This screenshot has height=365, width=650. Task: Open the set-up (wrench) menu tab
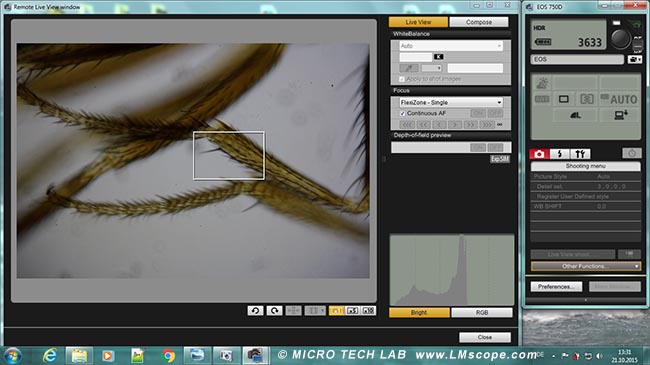[580, 154]
